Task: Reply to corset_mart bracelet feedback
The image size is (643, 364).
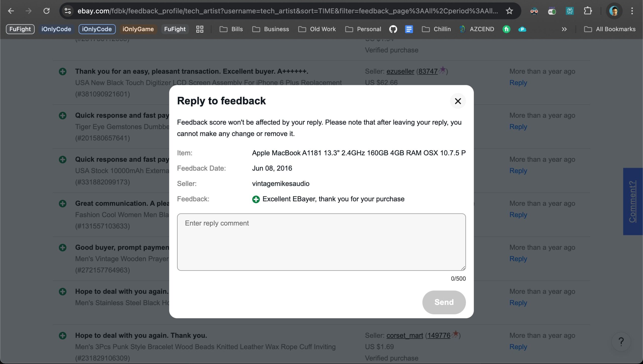Action: coord(518,347)
